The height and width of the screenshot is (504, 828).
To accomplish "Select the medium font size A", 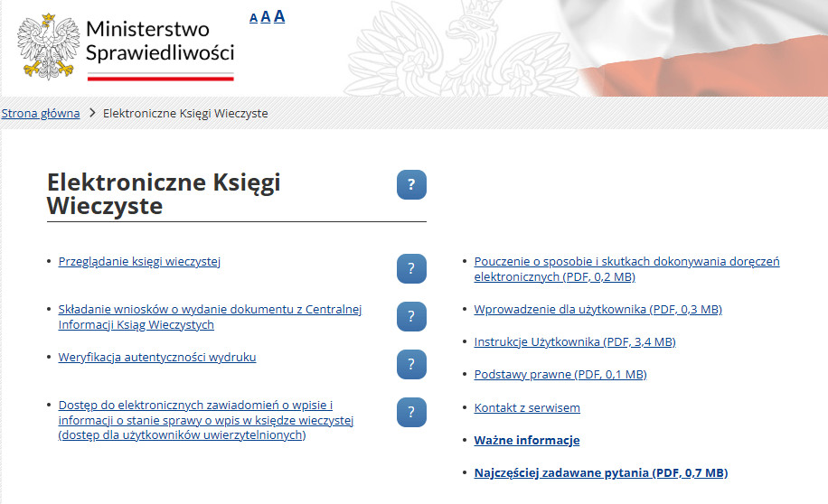I will tap(266, 17).
